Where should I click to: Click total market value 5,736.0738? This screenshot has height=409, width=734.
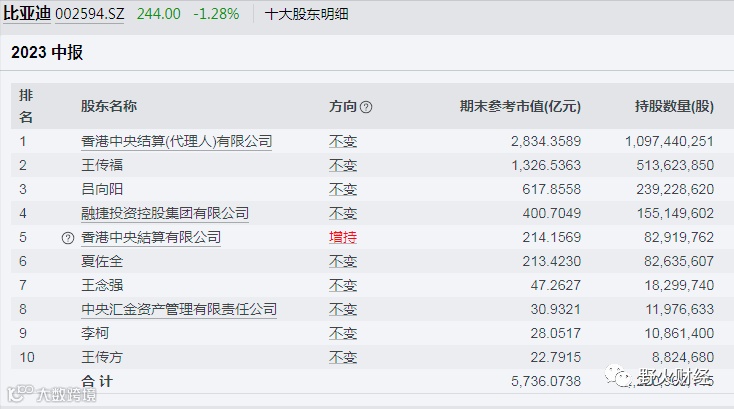pos(546,381)
